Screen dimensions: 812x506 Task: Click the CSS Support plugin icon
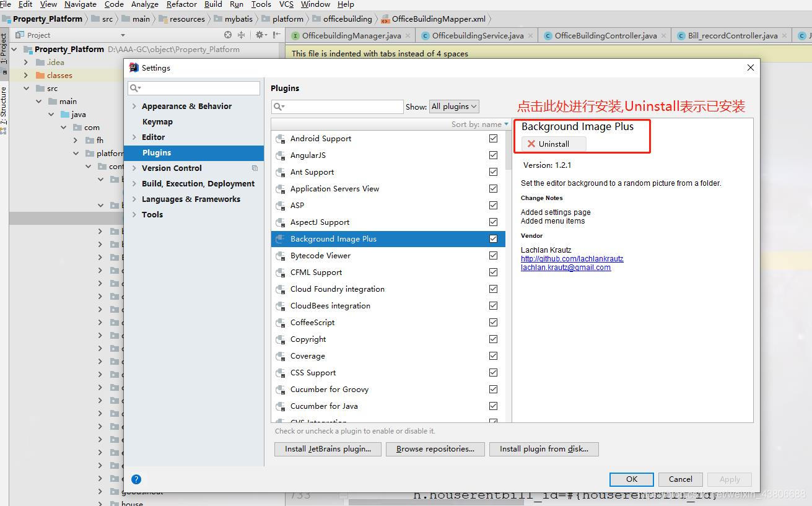[x=281, y=373]
